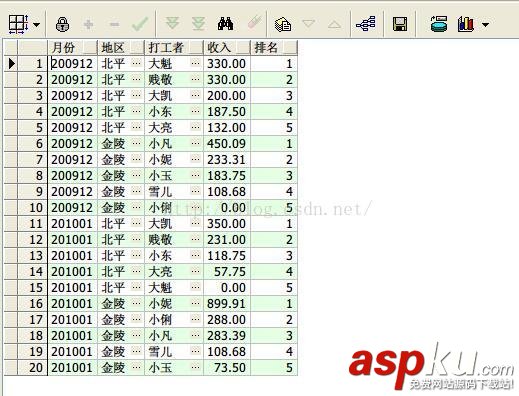
Task: Click the 地区 column header
Action: pos(121,47)
